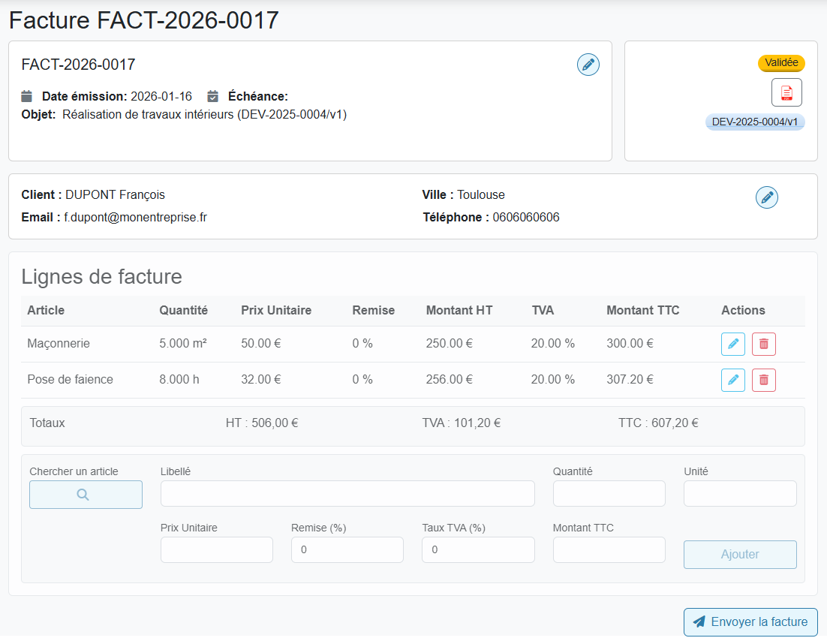Select the Taux TVA (%) field

tap(478, 549)
